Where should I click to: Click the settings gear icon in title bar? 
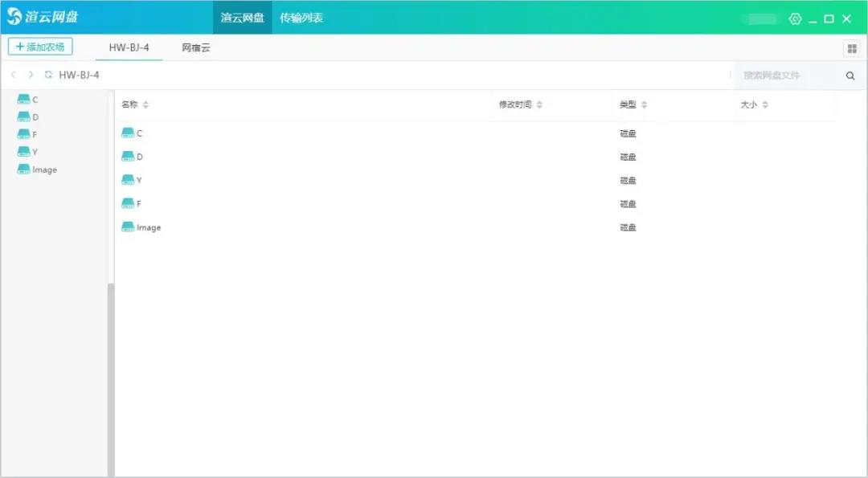pos(795,18)
